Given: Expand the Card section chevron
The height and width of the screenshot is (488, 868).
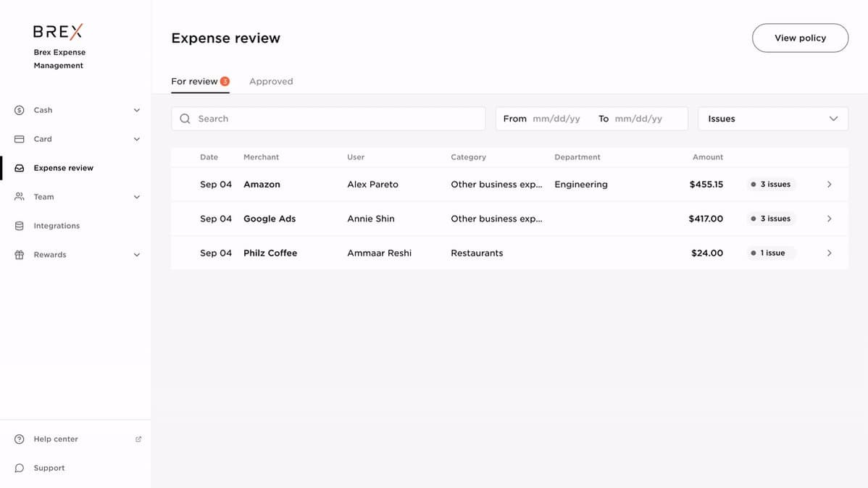Looking at the screenshot, I should tap(136, 139).
